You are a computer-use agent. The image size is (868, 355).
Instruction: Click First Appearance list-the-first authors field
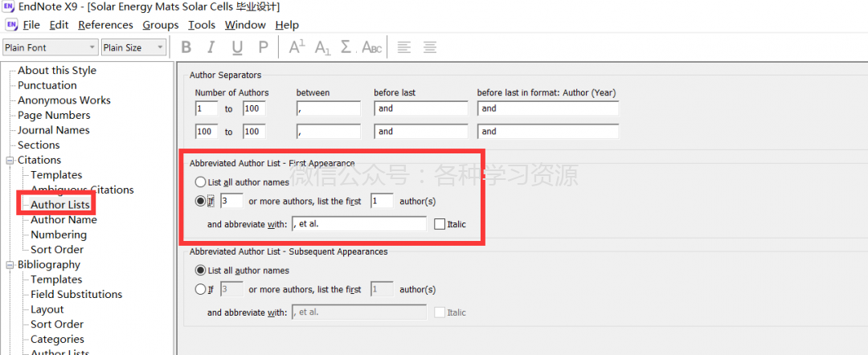click(x=382, y=202)
